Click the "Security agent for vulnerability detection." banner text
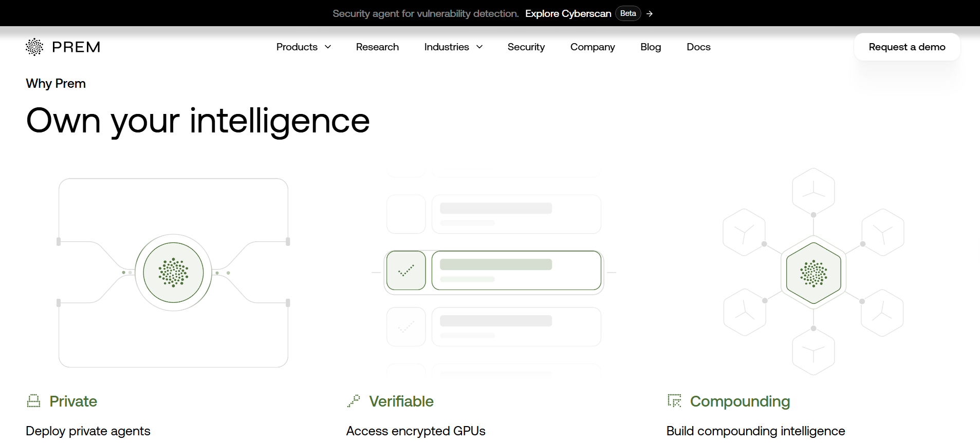The height and width of the screenshot is (443, 980). point(426,14)
